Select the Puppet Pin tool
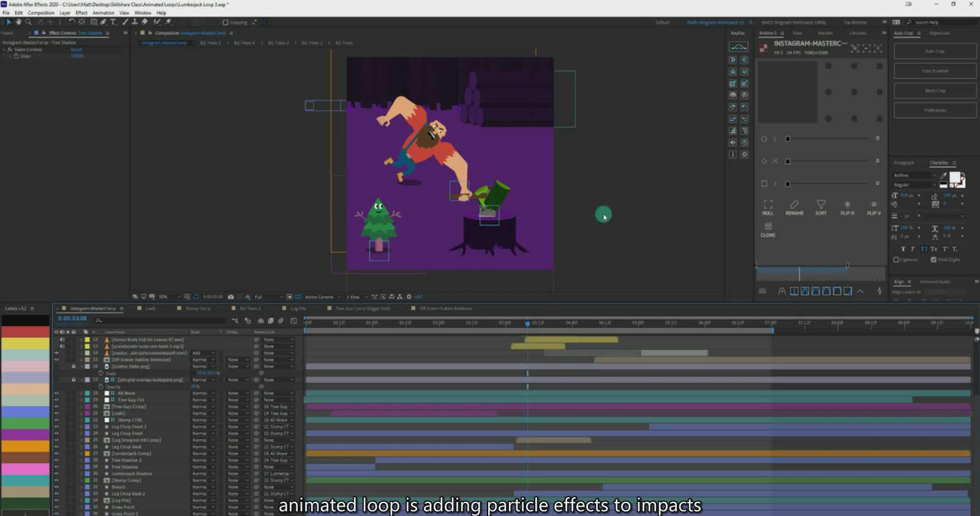The width and height of the screenshot is (980, 516). point(168,22)
